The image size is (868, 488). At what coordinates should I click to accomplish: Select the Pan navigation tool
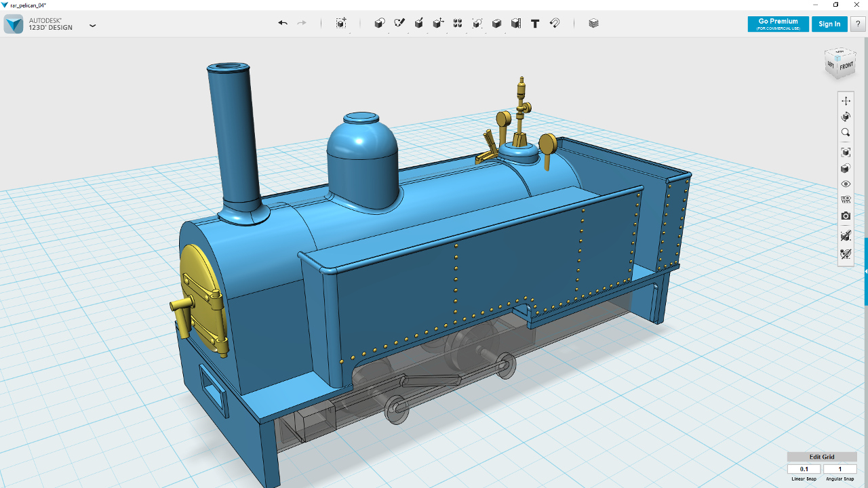846,100
